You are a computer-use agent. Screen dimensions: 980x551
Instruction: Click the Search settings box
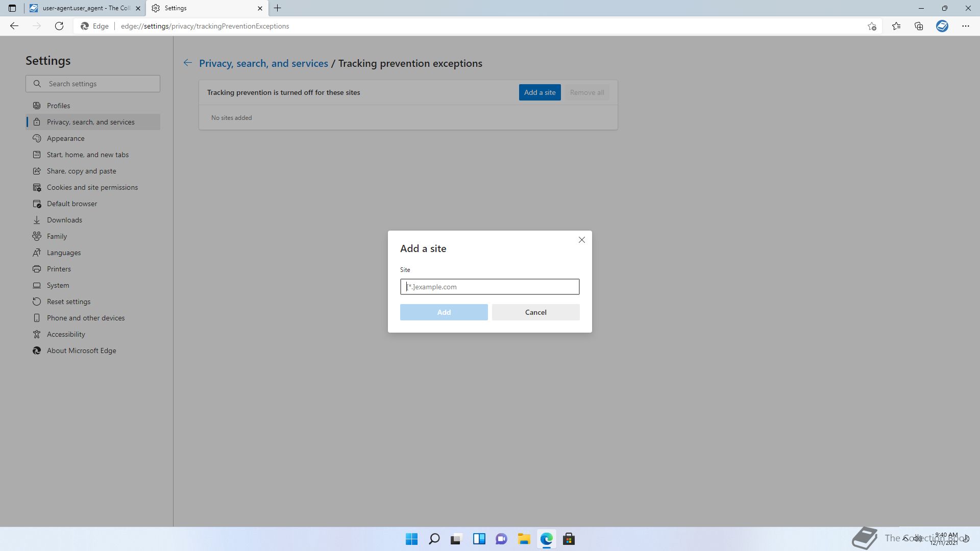(93, 84)
